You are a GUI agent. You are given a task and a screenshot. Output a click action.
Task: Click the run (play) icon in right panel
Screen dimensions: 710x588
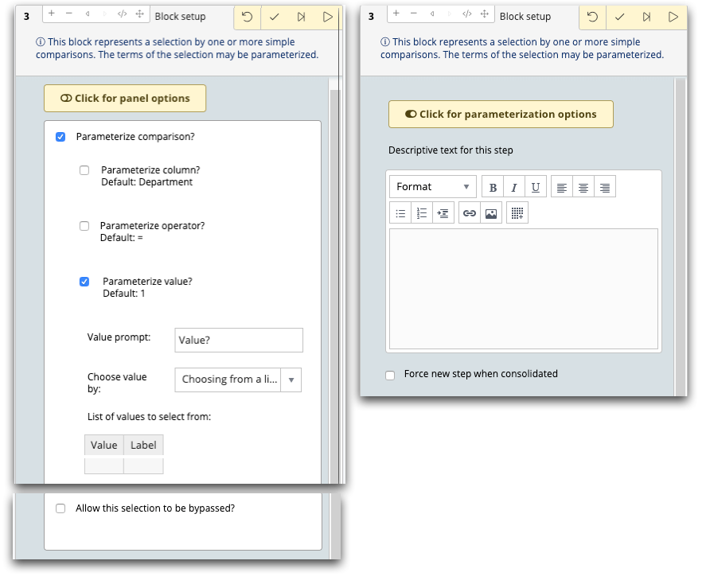click(x=673, y=18)
